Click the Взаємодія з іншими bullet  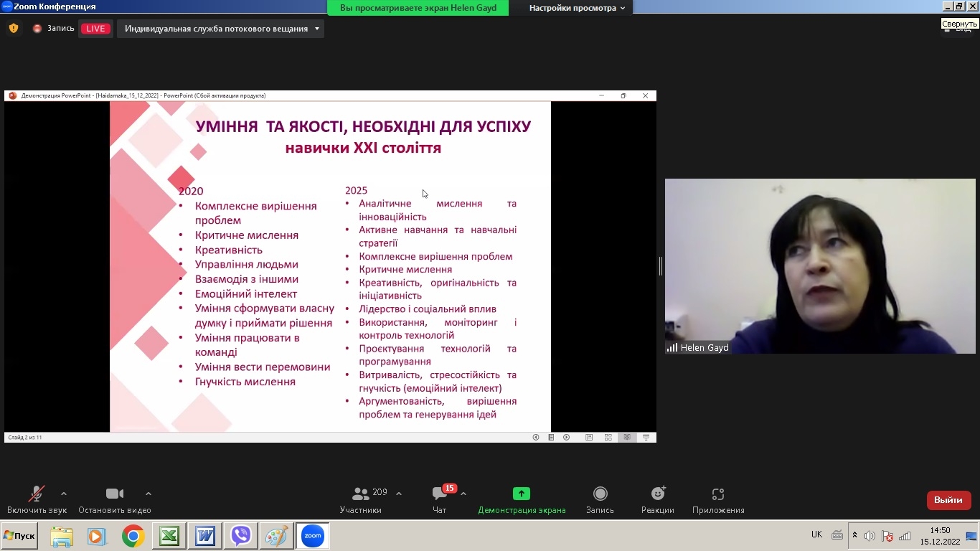[x=247, y=279]
